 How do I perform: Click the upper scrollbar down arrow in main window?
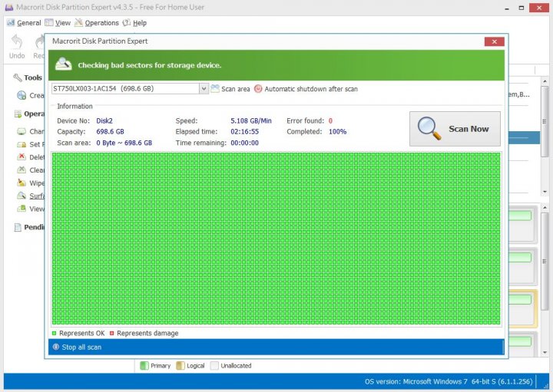(545, 192)
